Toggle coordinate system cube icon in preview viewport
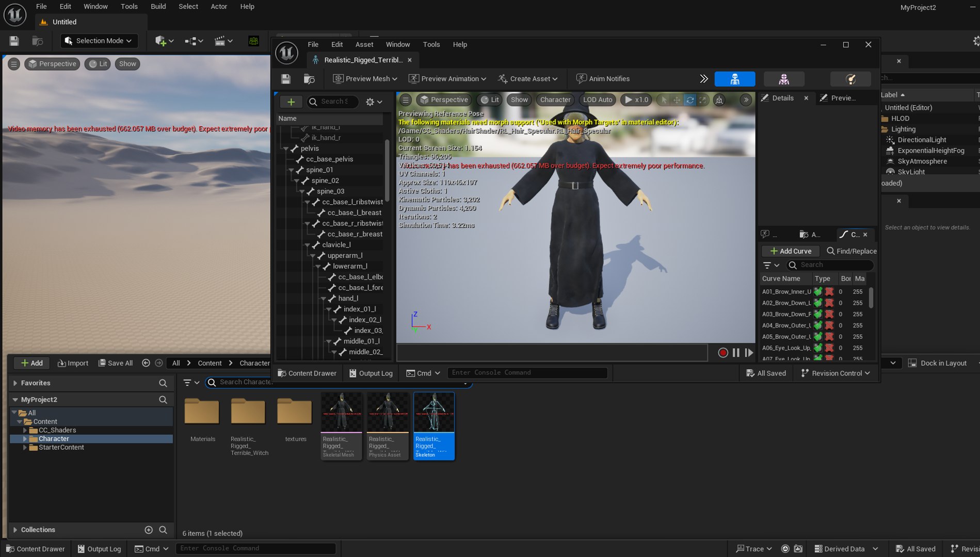Viewport: 980px width, 557px height. click(x=719, y=100)
